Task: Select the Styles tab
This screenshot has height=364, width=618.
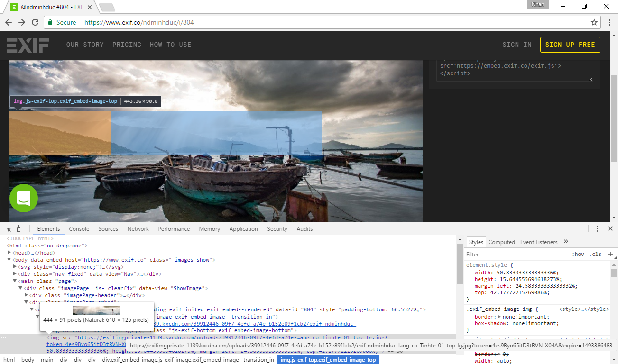Action: pos(476,242)
